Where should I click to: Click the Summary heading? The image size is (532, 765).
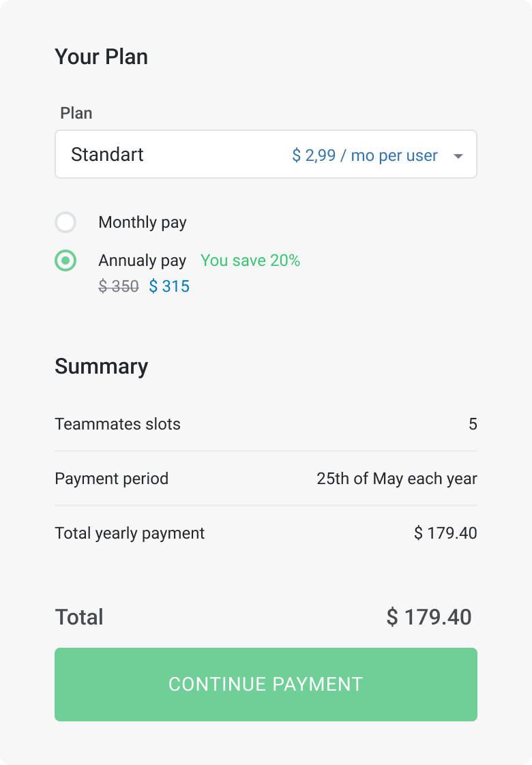[x=102, y=366]
